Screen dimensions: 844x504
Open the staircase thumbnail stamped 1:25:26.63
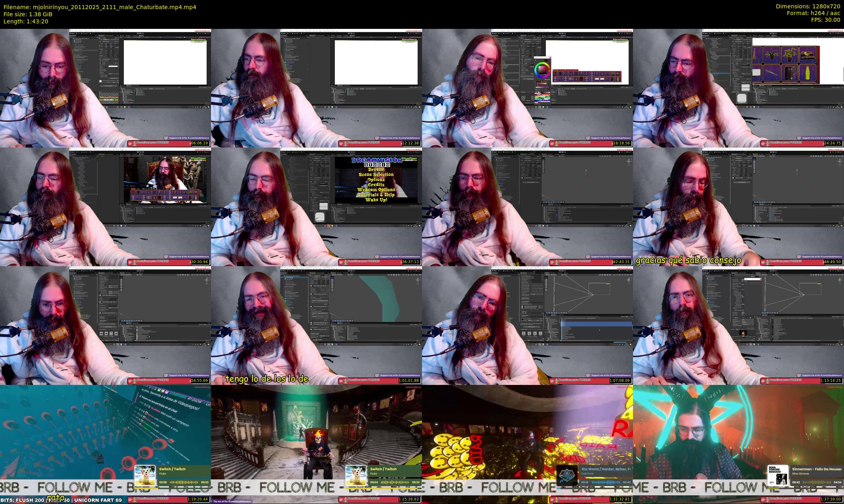[316, 444]
